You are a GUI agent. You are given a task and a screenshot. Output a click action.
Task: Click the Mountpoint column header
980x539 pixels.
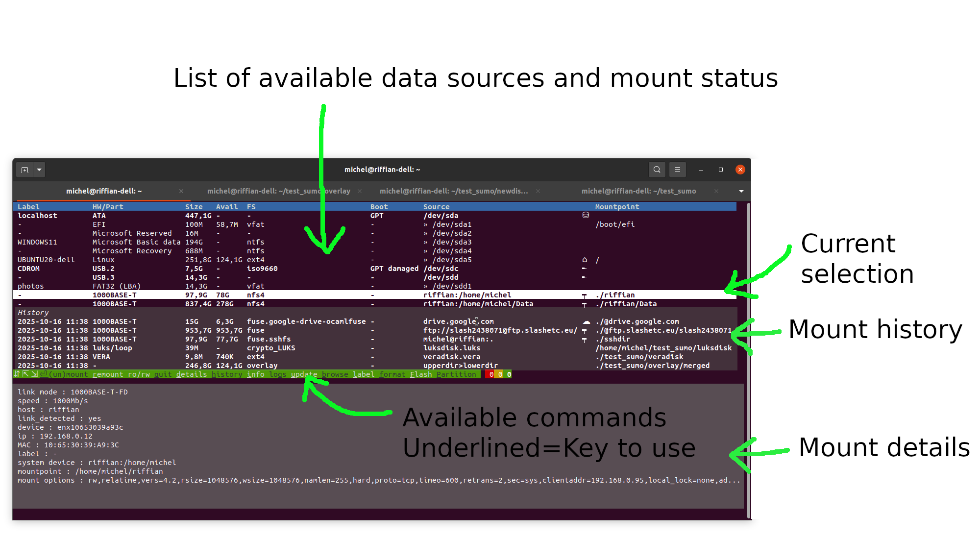pos(617,207)
